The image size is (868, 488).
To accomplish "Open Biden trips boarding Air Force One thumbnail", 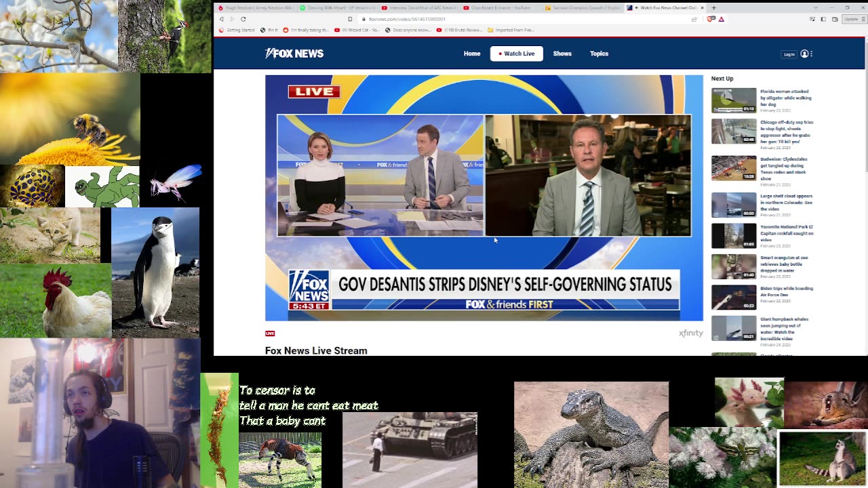I will click(x=734, y=297).
